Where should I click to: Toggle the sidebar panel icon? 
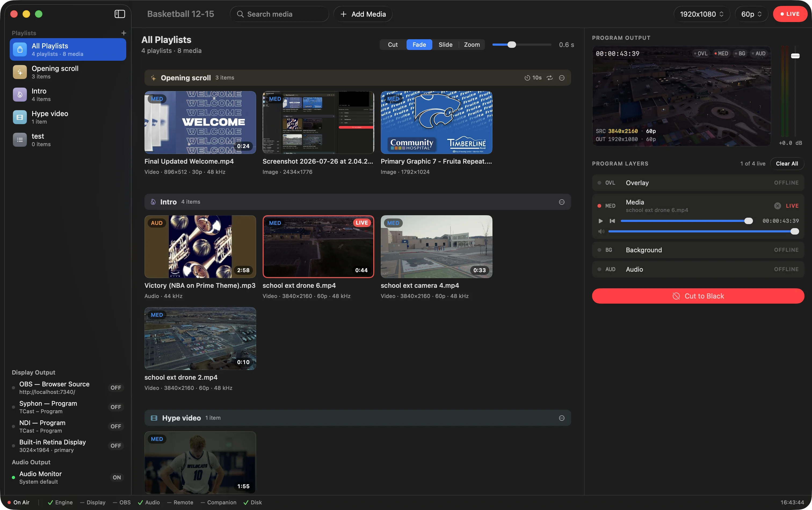tap(120, 14)
